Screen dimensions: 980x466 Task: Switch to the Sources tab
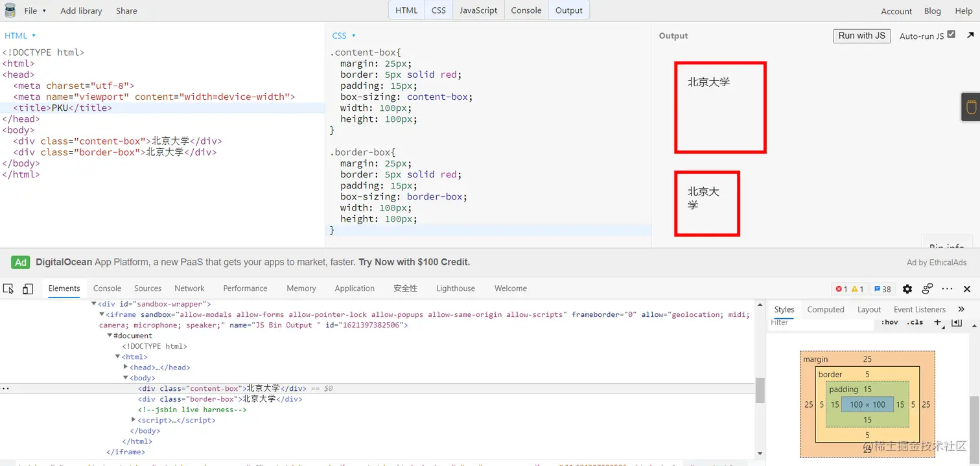tap(148, 288)
